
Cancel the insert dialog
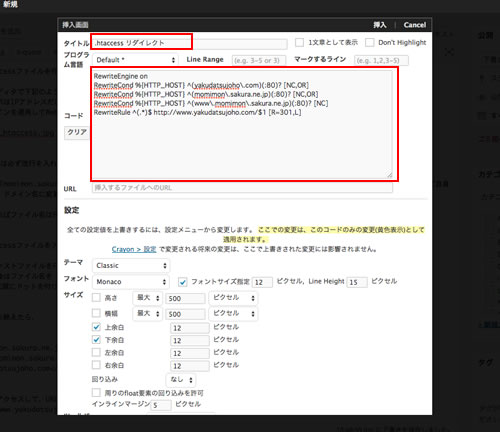pos(414,25)
